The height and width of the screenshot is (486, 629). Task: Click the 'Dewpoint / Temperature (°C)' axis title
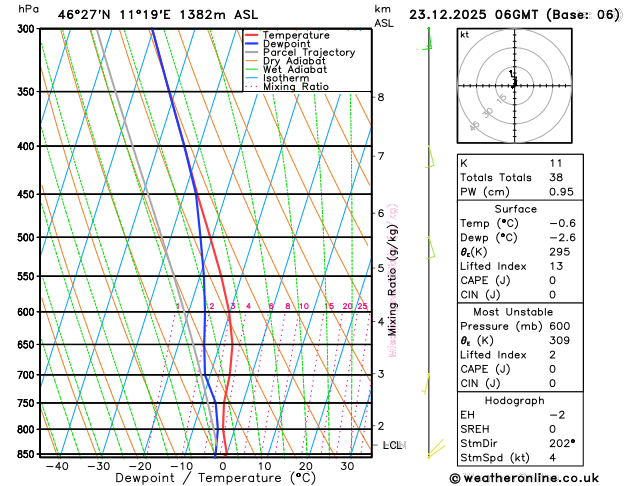[215, 478]
